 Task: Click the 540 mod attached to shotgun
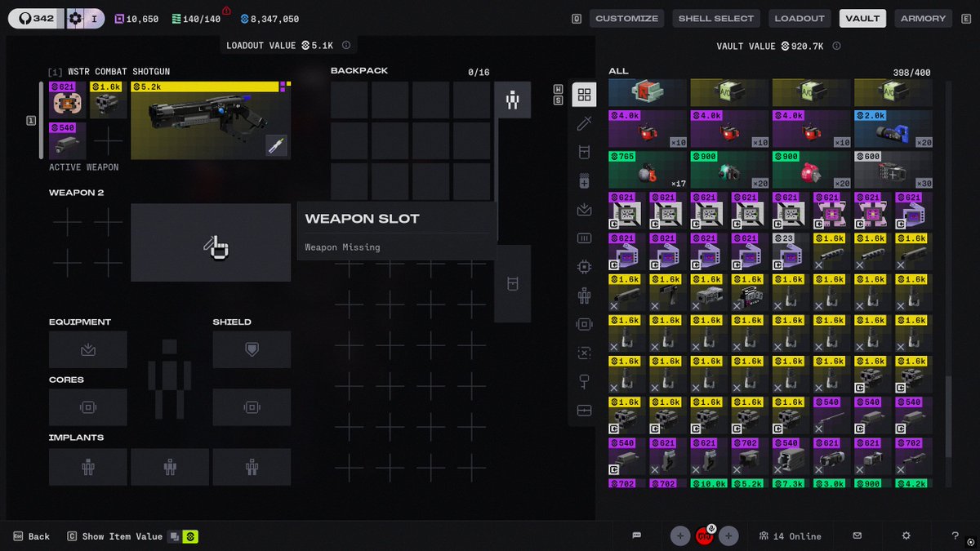click(x=67, y=140)
